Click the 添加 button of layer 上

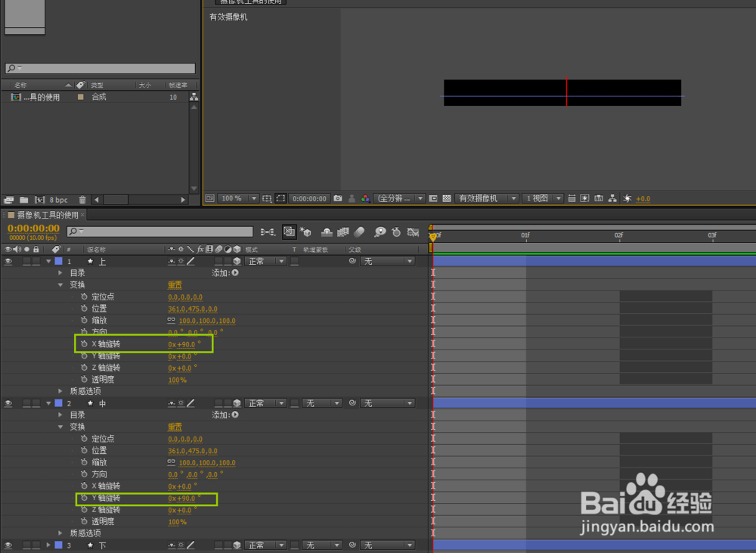point(235,272)
